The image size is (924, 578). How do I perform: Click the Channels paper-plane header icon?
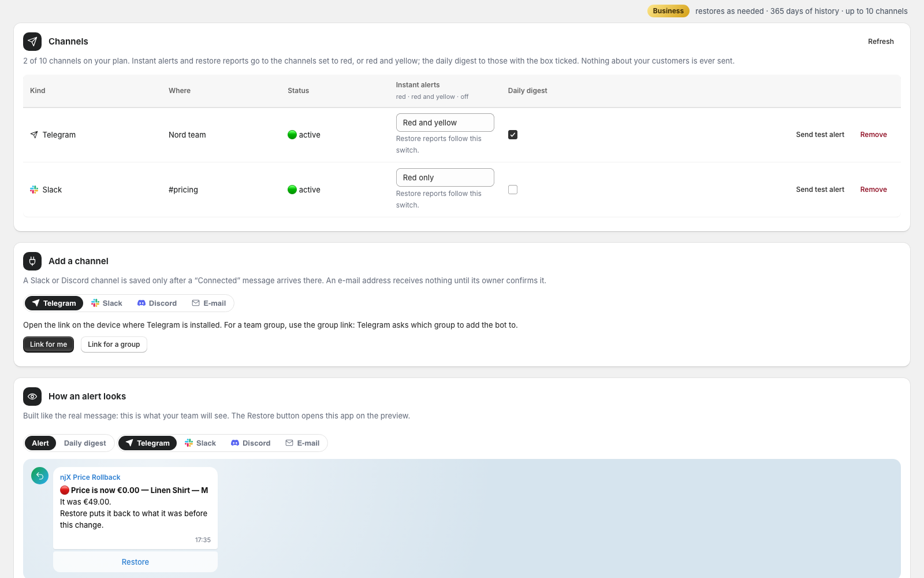pyautogui.click(x=32, y=42)
